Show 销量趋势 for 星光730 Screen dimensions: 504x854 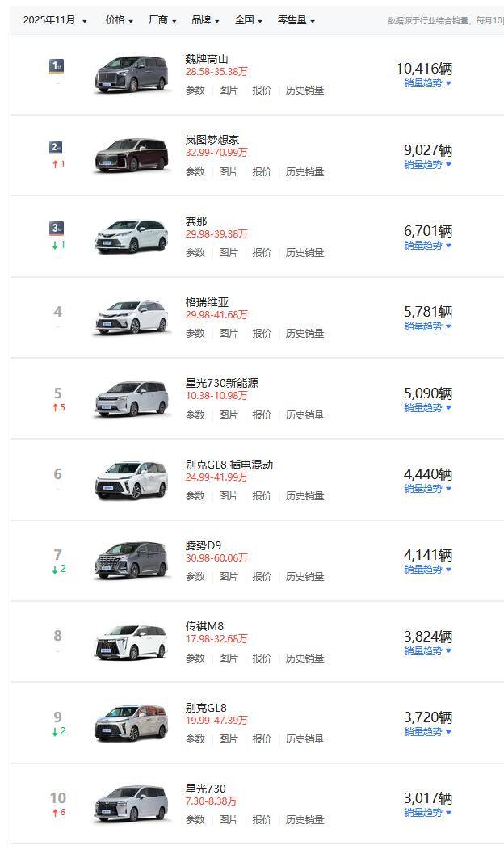pyautogui.click(x=427, y=812)
